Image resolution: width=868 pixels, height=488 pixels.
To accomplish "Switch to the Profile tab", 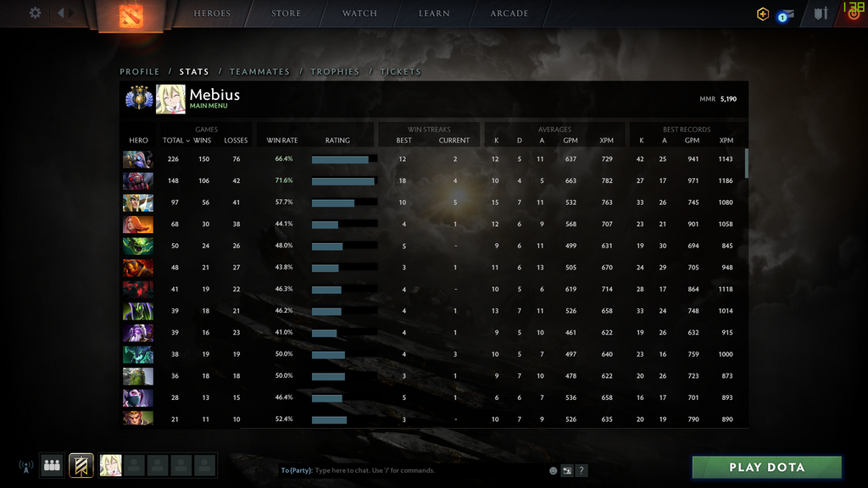I will tap(140, 72).
